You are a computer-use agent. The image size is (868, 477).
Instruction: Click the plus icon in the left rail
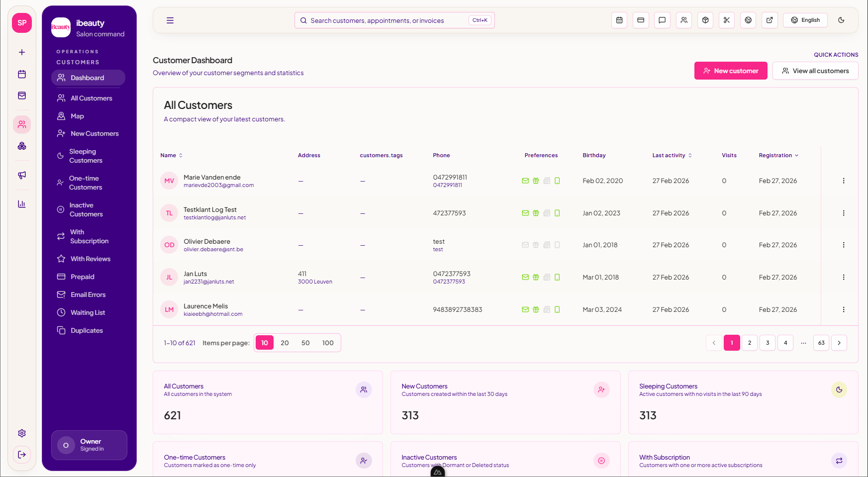point(21,52)
